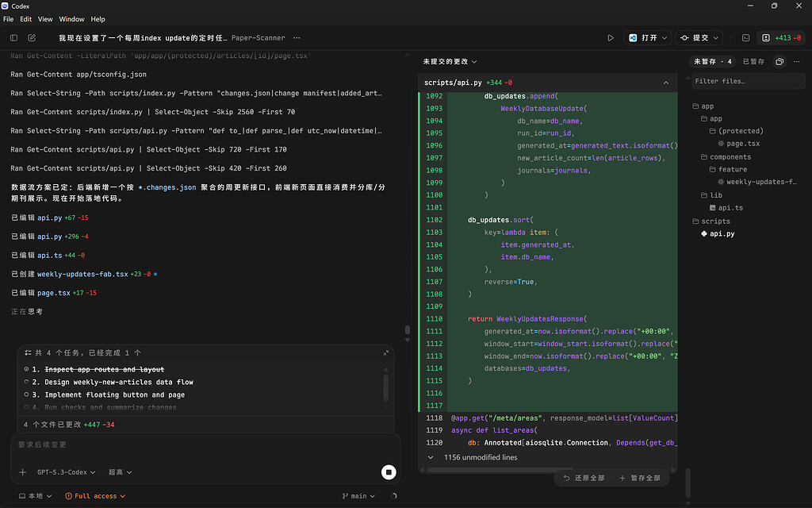Toggle the diff panel +413 -0 button

[781, 38]
